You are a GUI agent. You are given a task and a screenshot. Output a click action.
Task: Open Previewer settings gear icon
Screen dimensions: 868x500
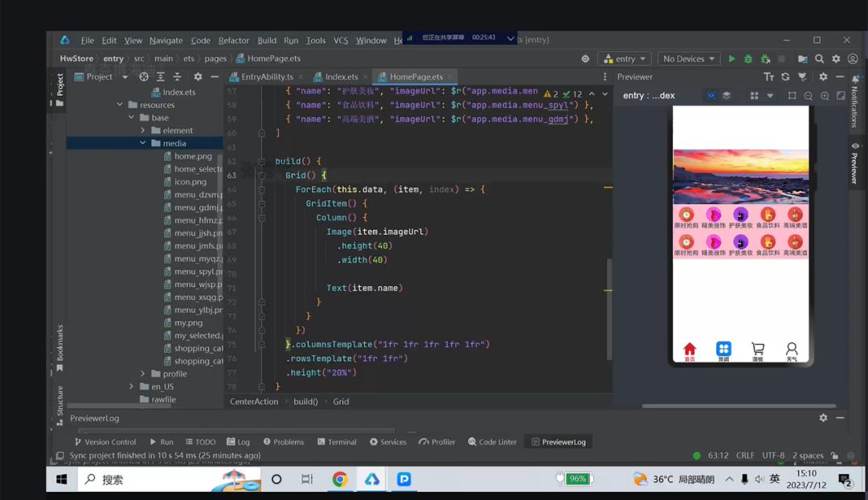[x=823, y=77]
